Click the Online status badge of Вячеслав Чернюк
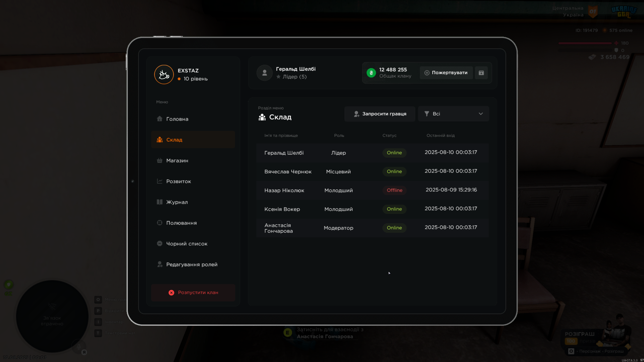 (x=394, y=171)
